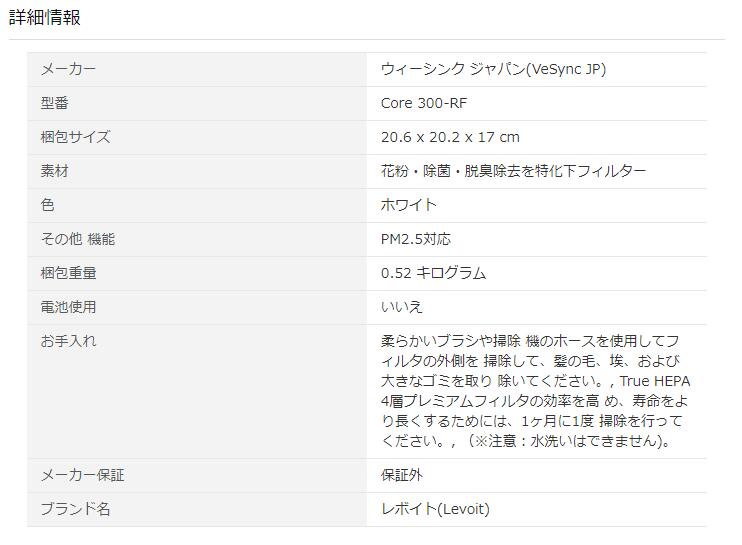
Task: Click the 電池使用 row label
Action: click(68, 307)
